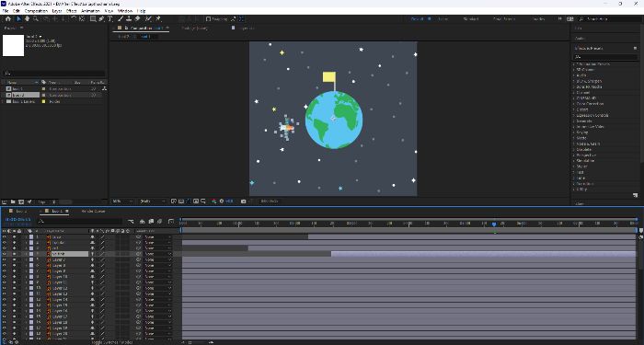Select the Roto Brush tool
This screenshot has width=644, height=345.
(x=148, y=19)
